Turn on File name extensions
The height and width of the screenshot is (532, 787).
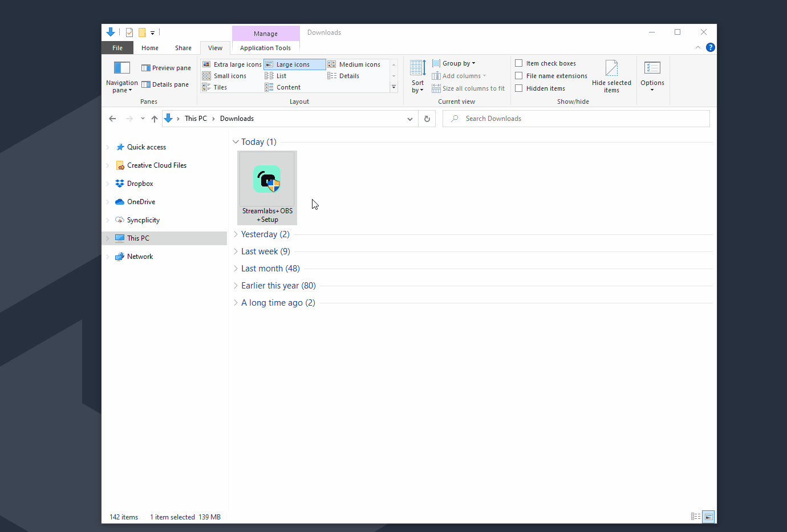point(518,75)
